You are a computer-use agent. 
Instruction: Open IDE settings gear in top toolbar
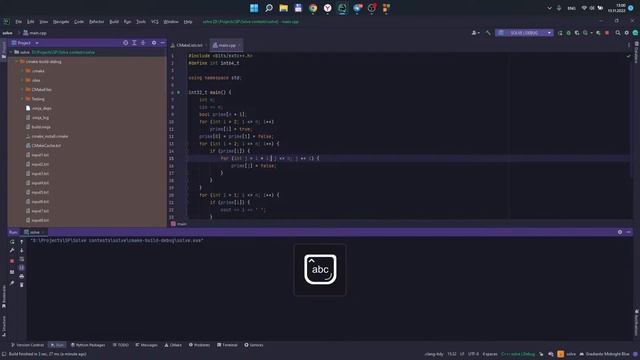click(x=627, y=33)
